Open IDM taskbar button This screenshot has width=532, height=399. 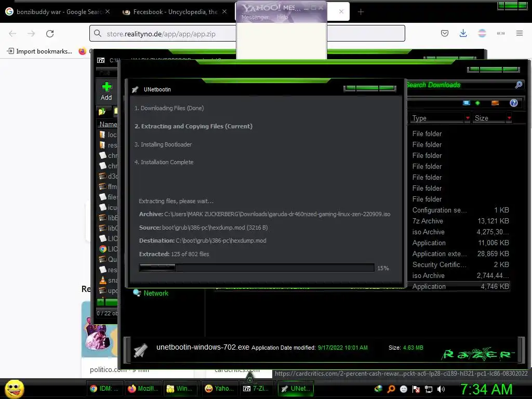point(104,389)
